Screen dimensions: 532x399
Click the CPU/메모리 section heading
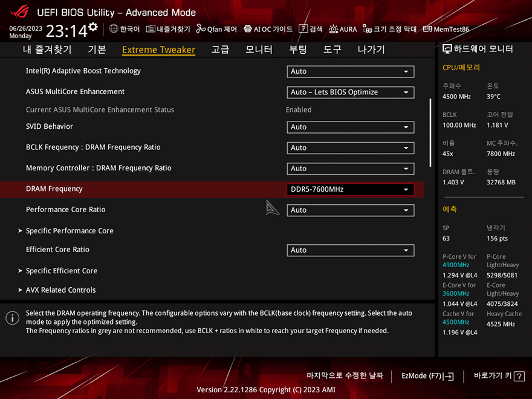(461, 68)
